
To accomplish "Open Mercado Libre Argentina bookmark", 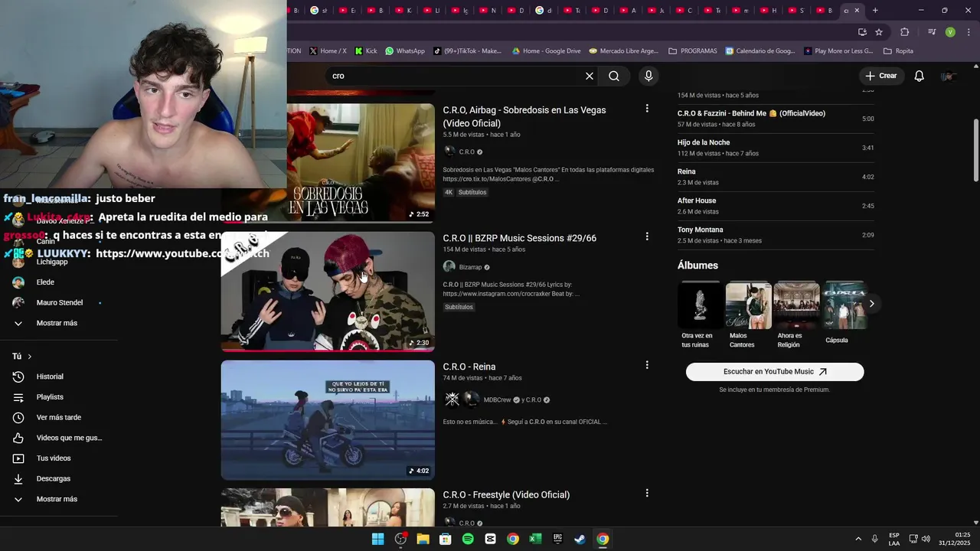I will pyautogui.click(x=623, y=51).
